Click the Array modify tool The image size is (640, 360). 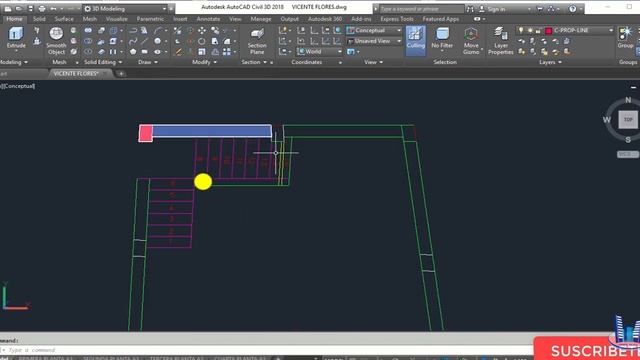(227, 52)
